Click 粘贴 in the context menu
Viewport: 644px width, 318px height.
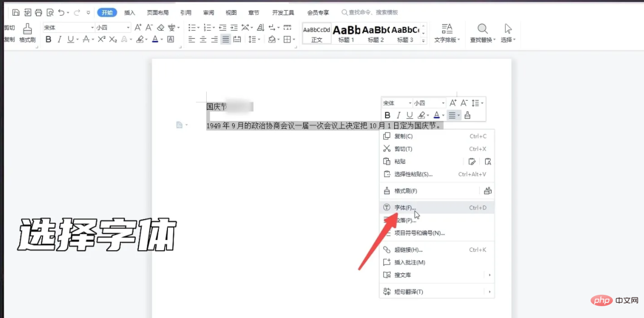tap(400, 161)
